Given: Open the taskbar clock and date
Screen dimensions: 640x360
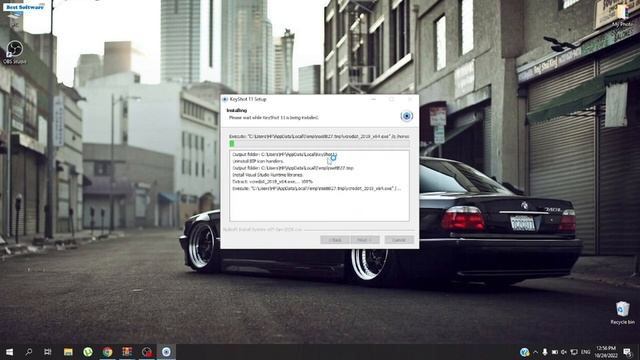Looking at the screenshot, I should tap(605, 352).
